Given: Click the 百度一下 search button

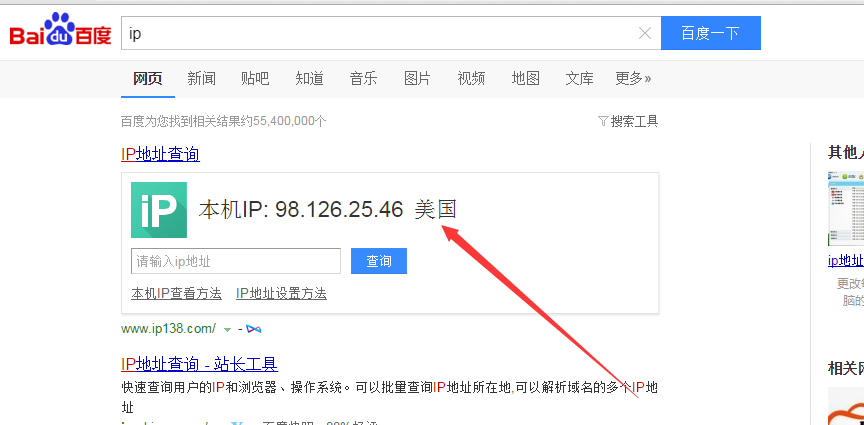Looking at the screenshot, I should [x=711, y=33].
